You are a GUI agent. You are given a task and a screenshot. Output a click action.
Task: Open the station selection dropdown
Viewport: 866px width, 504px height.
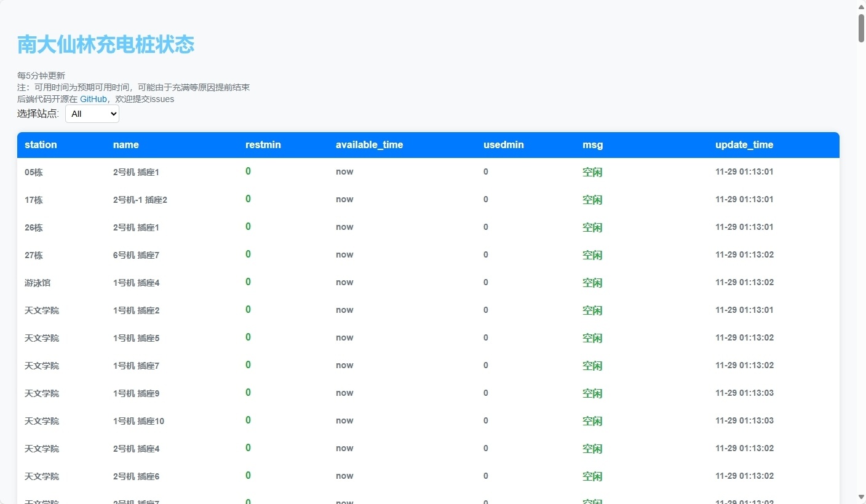tap(92, 114)
